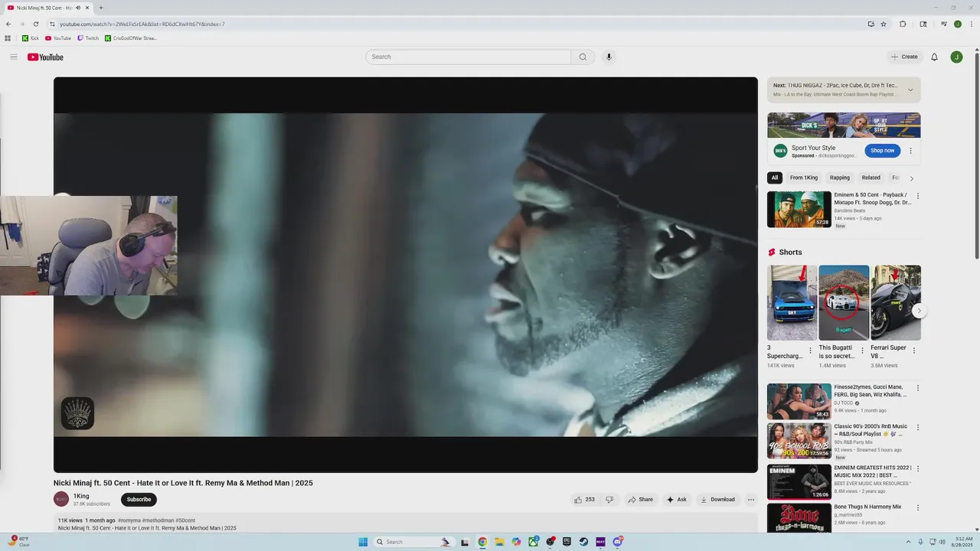Viewport: 980px width, 551px height.
Task: Open the Steam taskbar icon
Action: (x=583, y=542)
